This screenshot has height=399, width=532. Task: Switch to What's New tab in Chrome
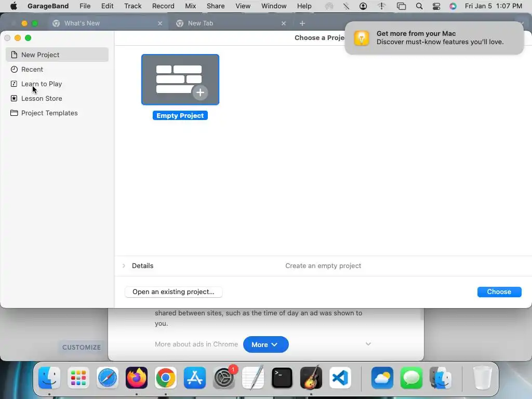[x=107, y=23]
